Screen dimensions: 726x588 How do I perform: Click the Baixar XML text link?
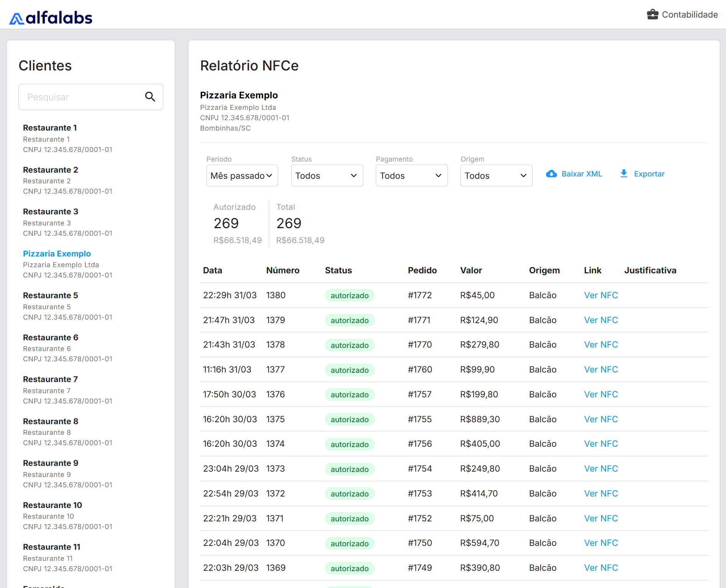[582, 174]
